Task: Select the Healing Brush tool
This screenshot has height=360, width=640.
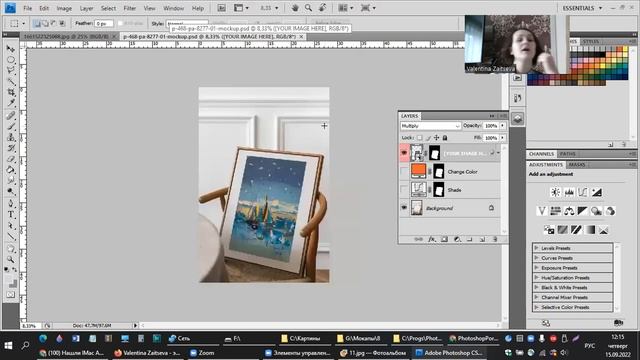Action: [11, 116]
